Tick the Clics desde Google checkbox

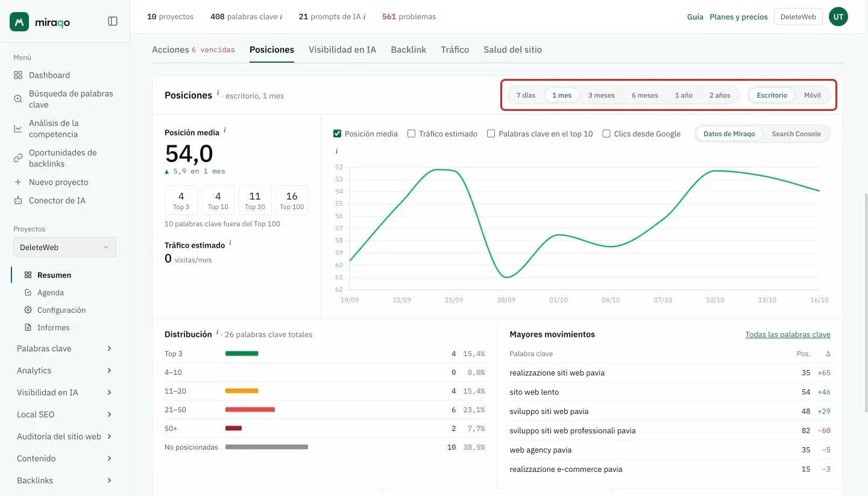(x=606, y=134)
